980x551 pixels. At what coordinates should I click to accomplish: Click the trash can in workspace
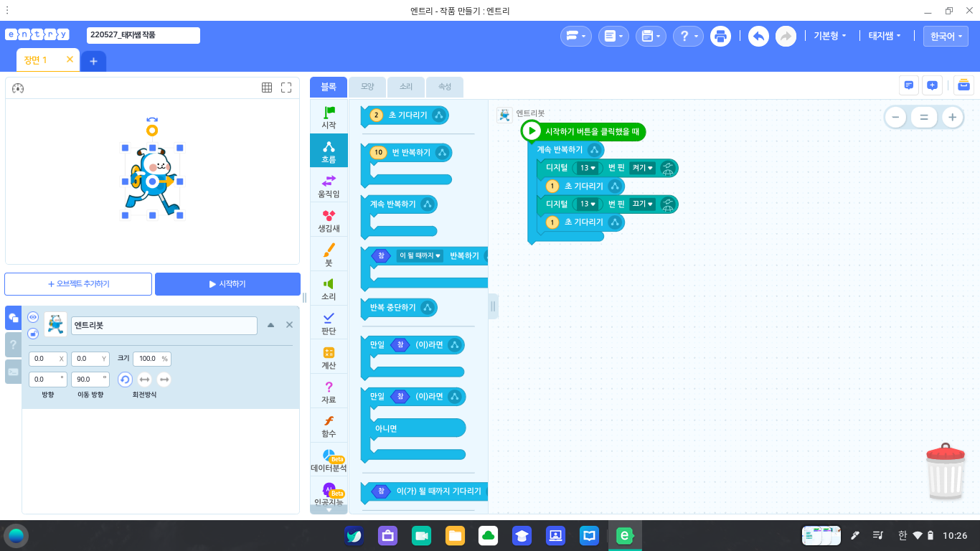coord(946,471)
